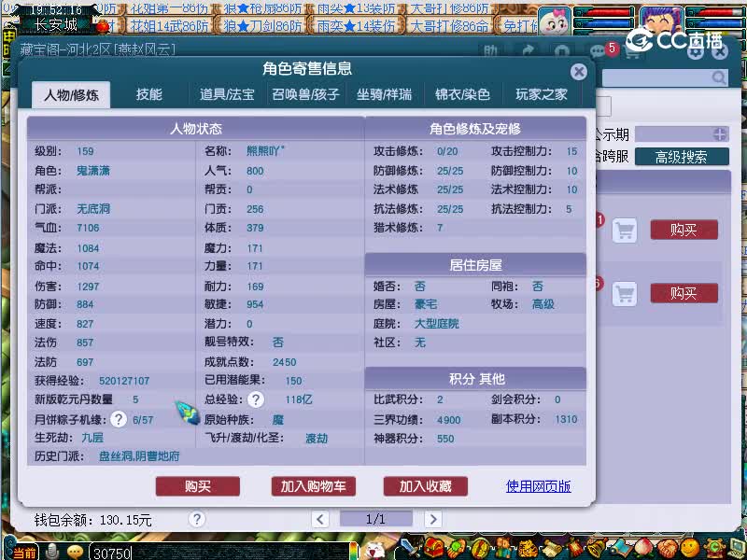Click the green C shrine icon
747x560 pixels.
click(713, 549)
